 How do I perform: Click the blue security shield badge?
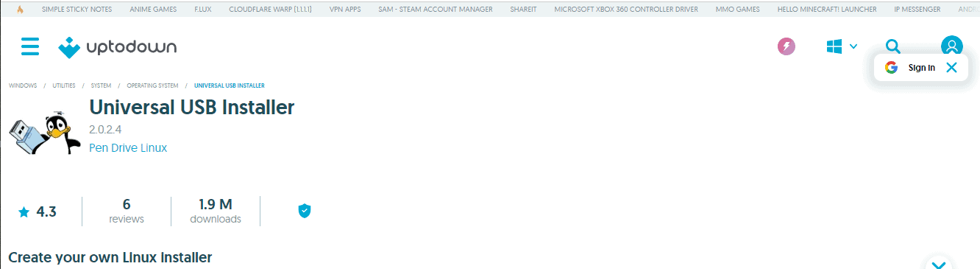[x=305, y=211]
